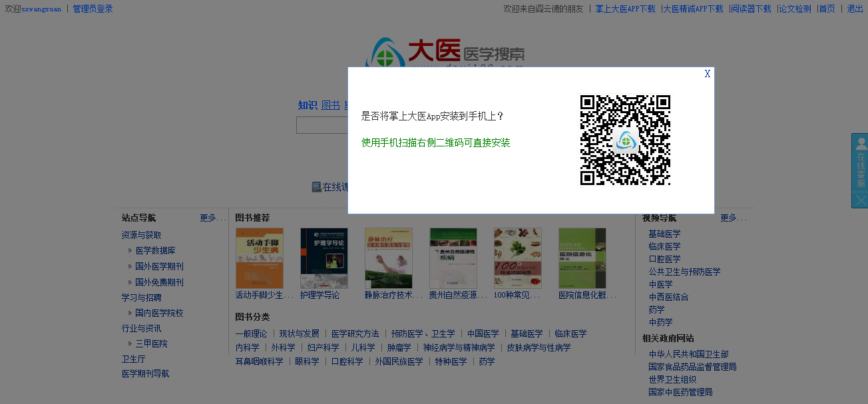
Task: Open the 静脉治疗技术 book cover
Action: (x=389, y=258)
